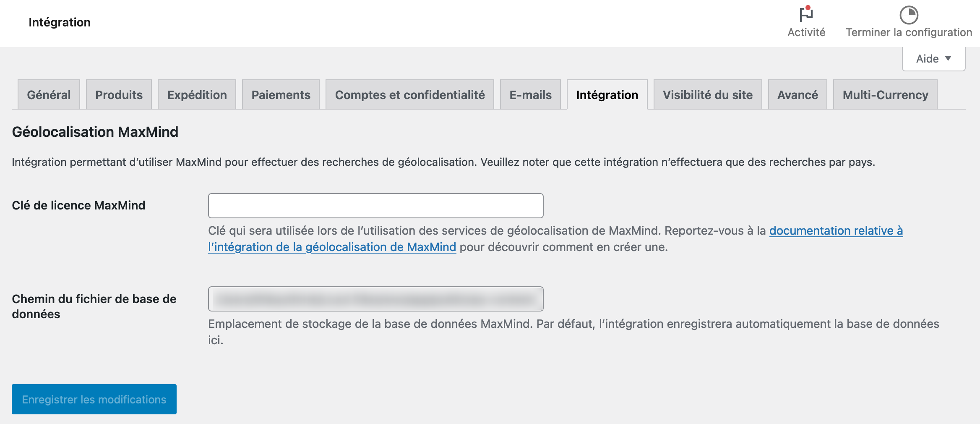The height and width of the screenshot is (424, 980).
Task: Click the Terminer la configuration progress icon
Action: pos(909,15)
